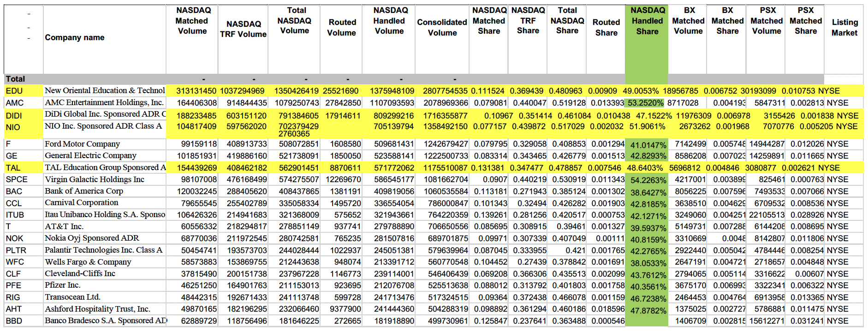Select the TAL ticker cell
Screen dimensions: 868x331
[x=13, y=168]
